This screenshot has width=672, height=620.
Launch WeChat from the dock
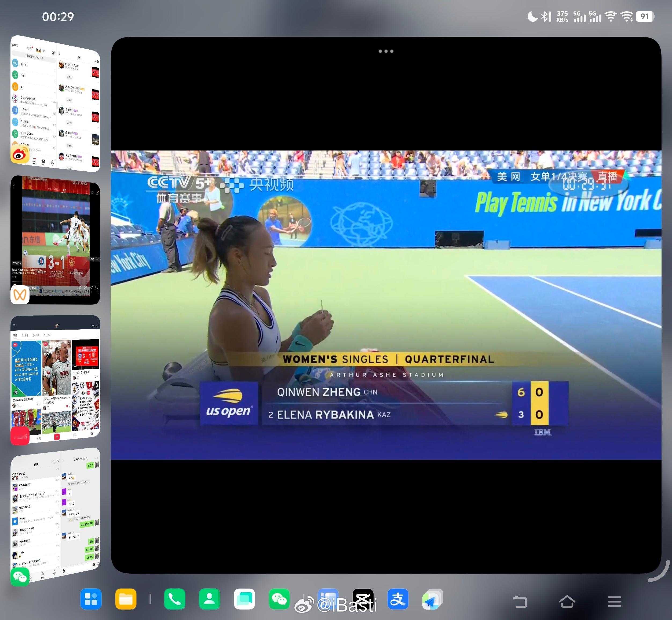(x=279, y=599)
